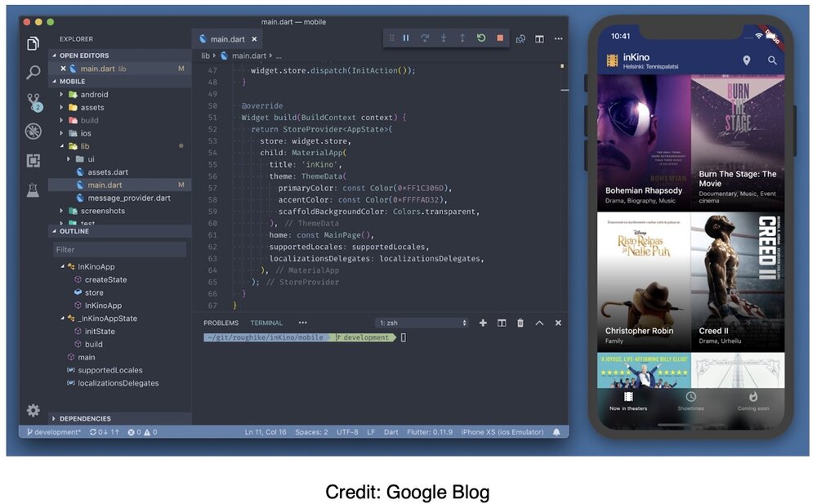The image size is (817, 504).
Task: Open editor More Actions ellipsis
Action: pyautogui.click(x=559, y=38)
